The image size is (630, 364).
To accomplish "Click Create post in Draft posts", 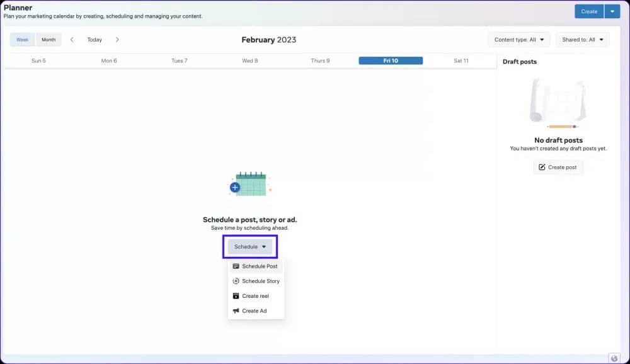I will tap(558, 167).
